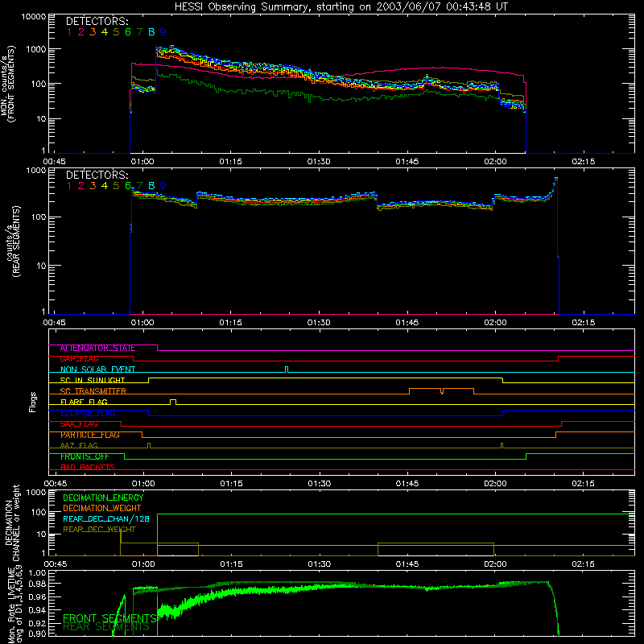644x644 pixels.
Task: Click detector 7 legend number in front segments plot
Action: tap(139, 32)
